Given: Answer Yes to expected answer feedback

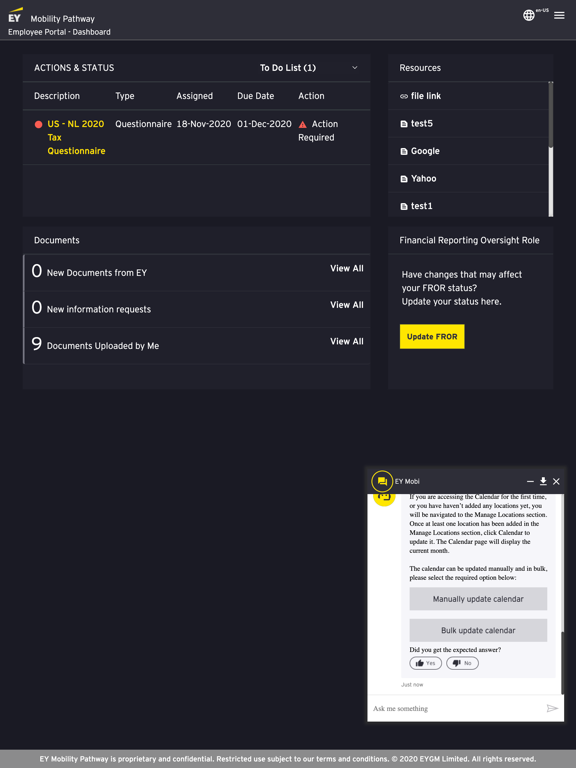Looking at the screenshot, I should pos(425,663).
